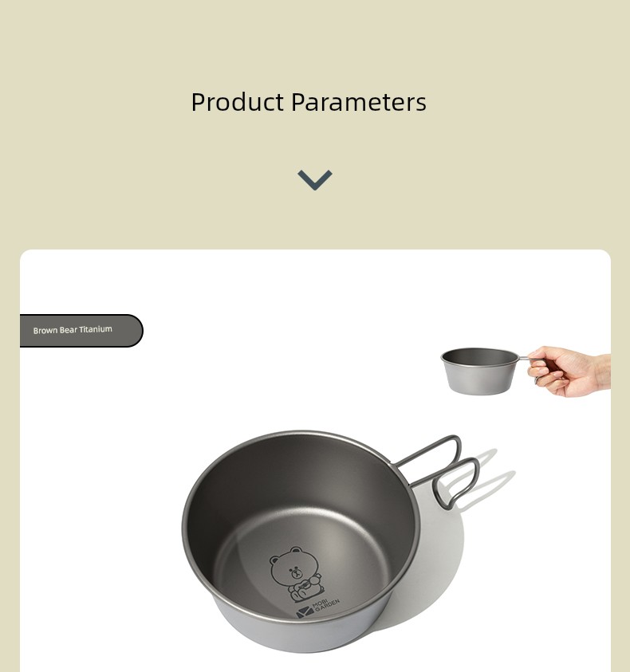
Task: Select the Brown Bear Titanium label tag
Action: (81, 331)
